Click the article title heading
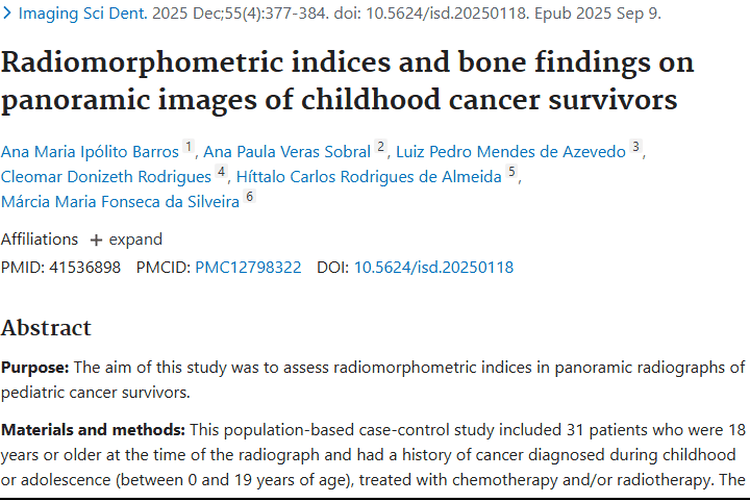 [x=347, y=81]
